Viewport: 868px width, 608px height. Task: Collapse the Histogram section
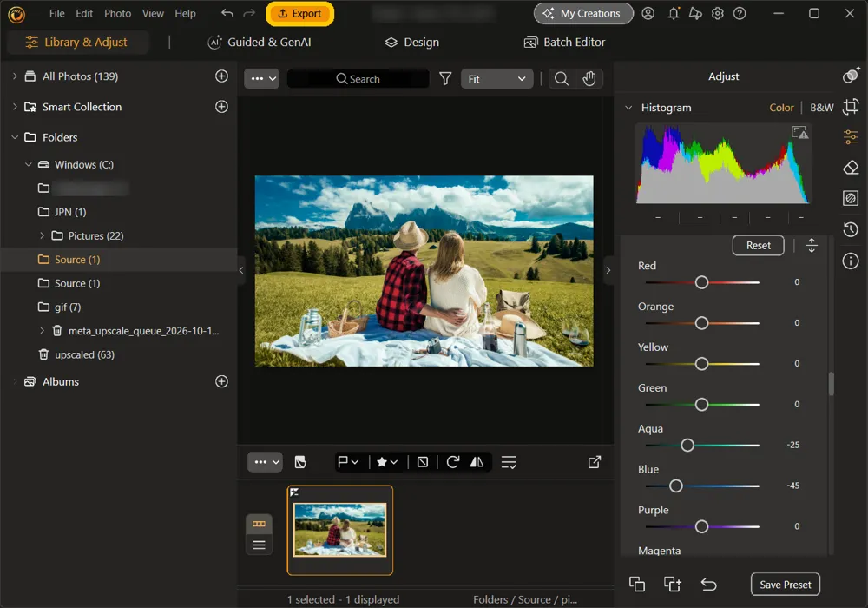pos(628,108)
